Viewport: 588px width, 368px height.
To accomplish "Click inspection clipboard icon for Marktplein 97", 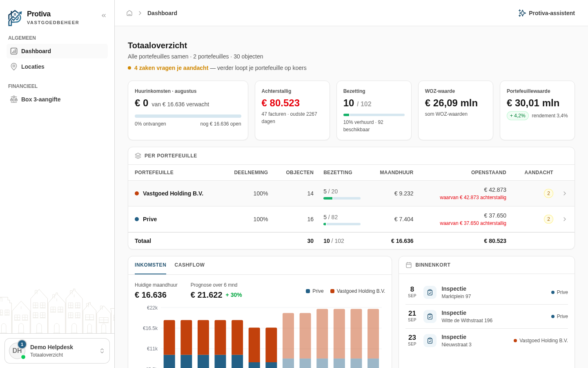I will coord(430,292).
